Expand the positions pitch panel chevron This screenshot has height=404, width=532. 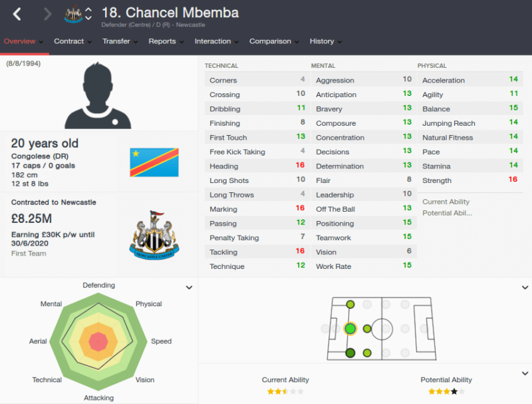coord(525,288)
